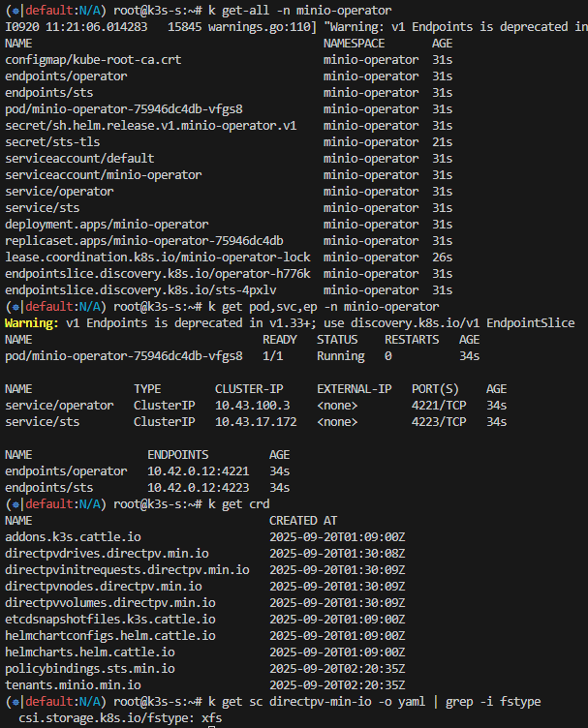Click the '4223/TCP' port value

pos(439,422)
